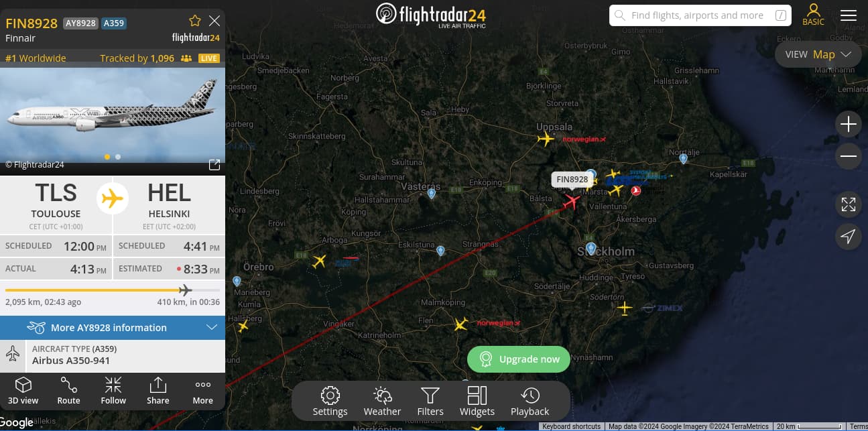868x431 pixels.
Task: Open the hamburger main menu
Action: (849, 15)
